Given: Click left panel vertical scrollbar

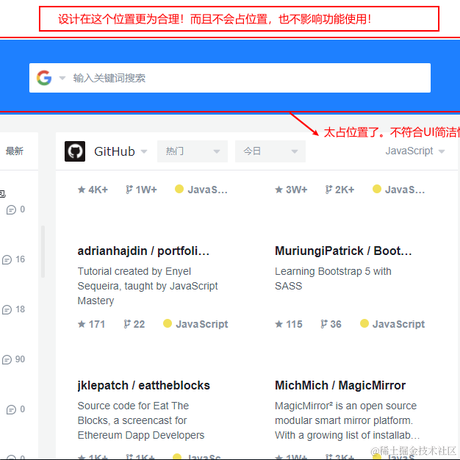Looking at the screenshot, I should pyautogui.click(x=43, y=252).
